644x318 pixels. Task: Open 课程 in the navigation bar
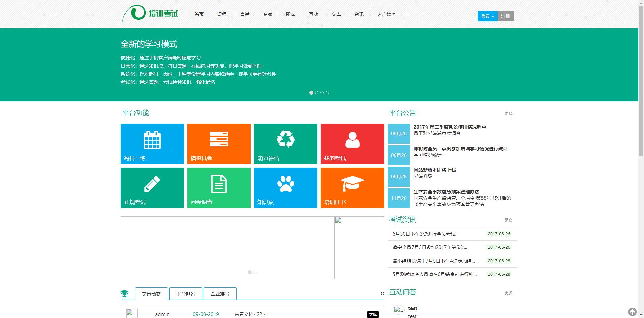[222, 14]
